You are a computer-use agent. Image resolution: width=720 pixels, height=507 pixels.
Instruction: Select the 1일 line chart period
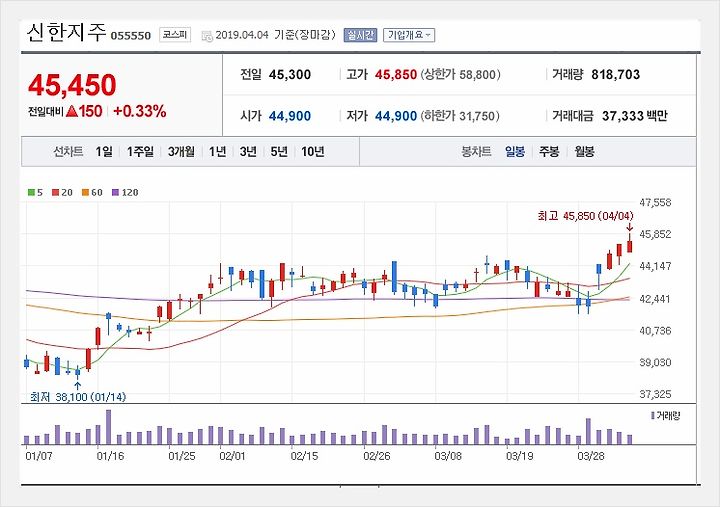click(104, 152)
